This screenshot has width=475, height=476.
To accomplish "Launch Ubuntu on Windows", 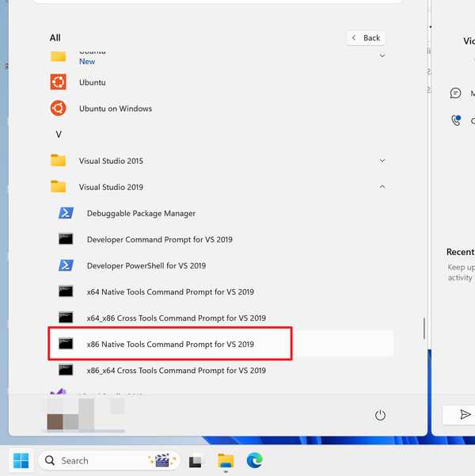I will click(58, 108).
